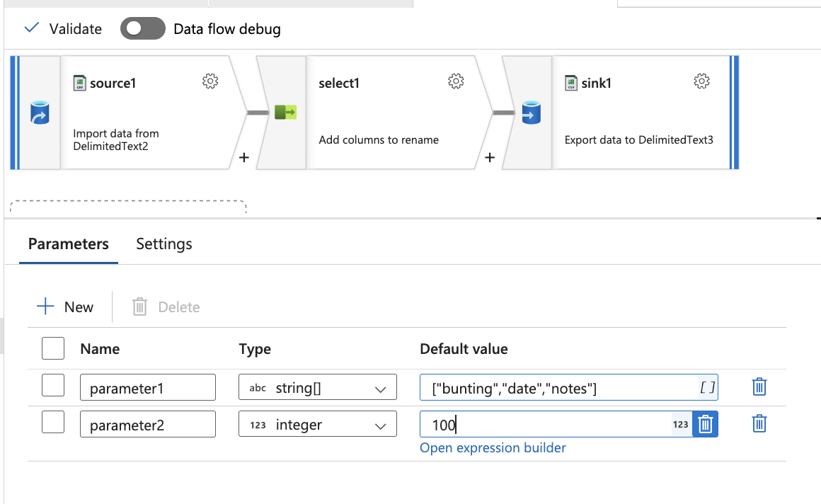This screenshot has width=821, height=504.
Task: Select the Parameters tab
Action: pos(68,244)
